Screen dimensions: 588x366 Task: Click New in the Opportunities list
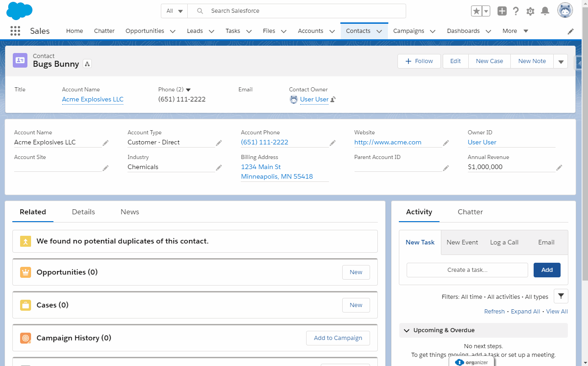pos(356,272)
